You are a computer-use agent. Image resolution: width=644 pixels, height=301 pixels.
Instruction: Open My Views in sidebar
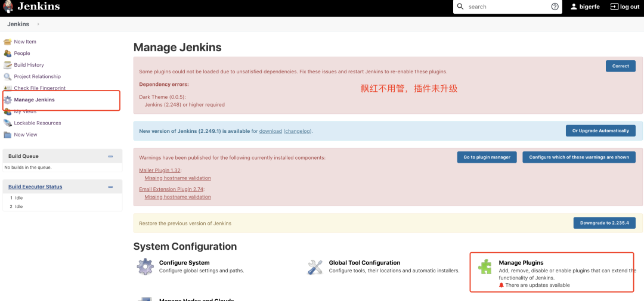25,111
